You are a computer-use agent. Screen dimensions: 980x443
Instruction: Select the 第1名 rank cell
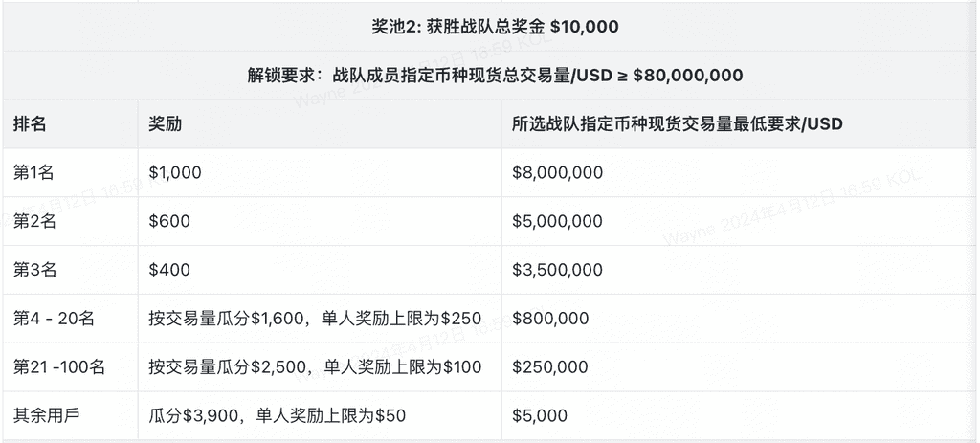34,173
